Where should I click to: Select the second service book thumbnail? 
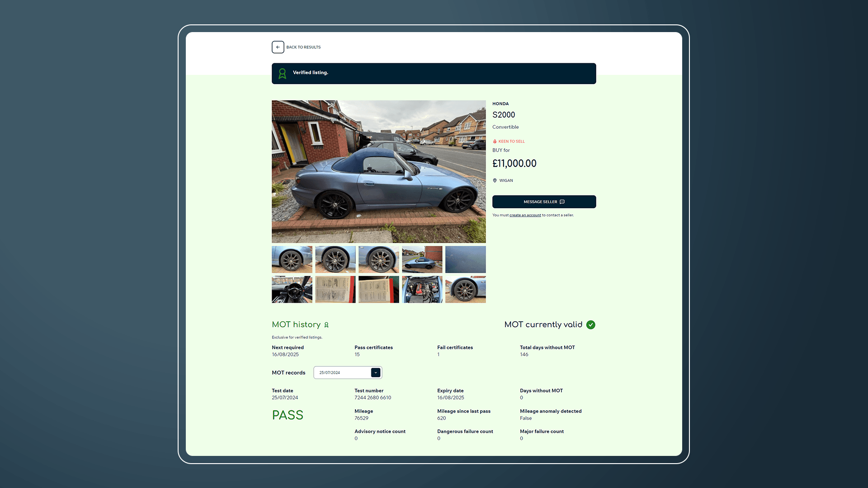(379, 290)
